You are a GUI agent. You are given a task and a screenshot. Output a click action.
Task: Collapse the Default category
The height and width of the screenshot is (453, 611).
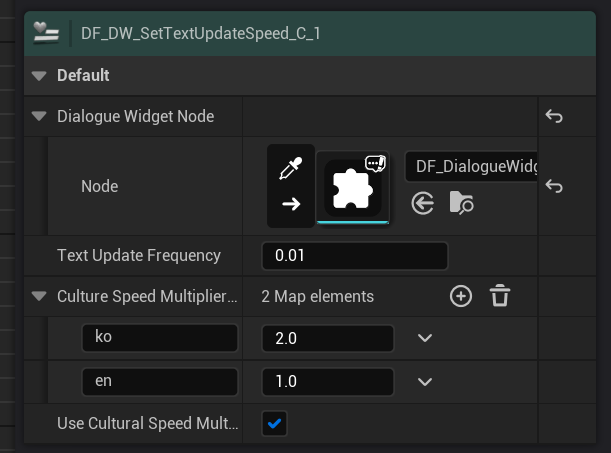point(39,76)
